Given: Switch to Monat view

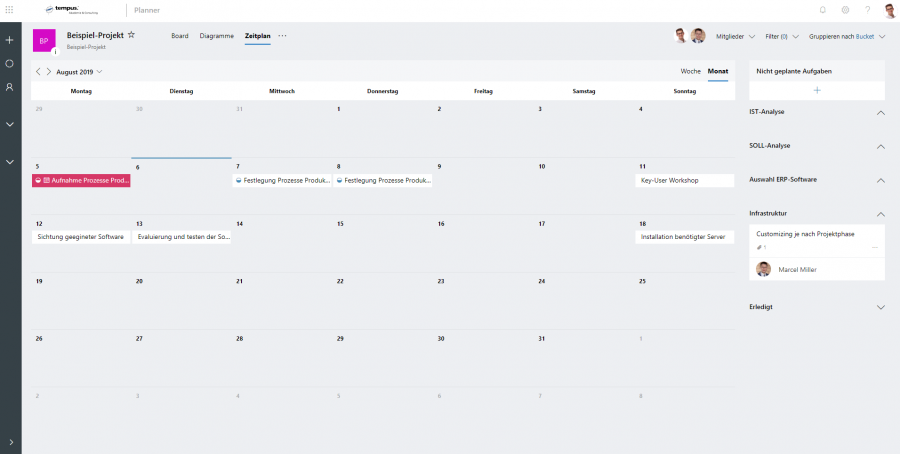Looking at the screenshot, I should pos(718,71).
